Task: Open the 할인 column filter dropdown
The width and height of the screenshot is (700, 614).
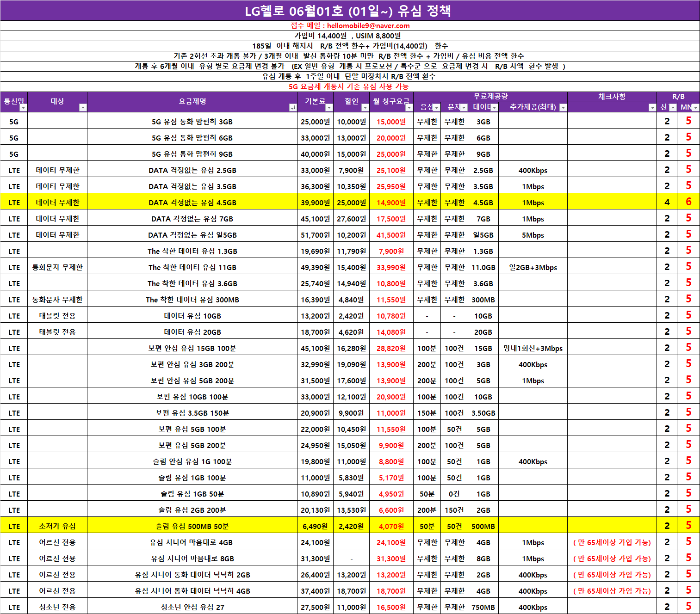Action: click(x=365, y=108)
